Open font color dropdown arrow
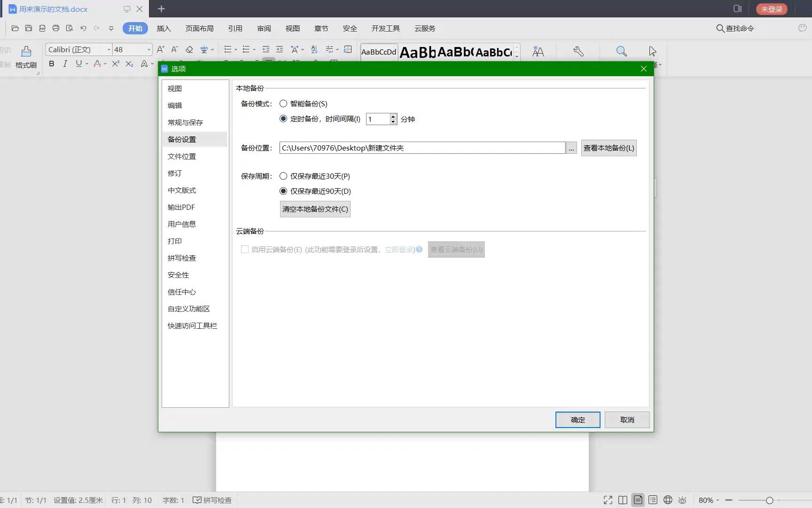 click(105, 63)
